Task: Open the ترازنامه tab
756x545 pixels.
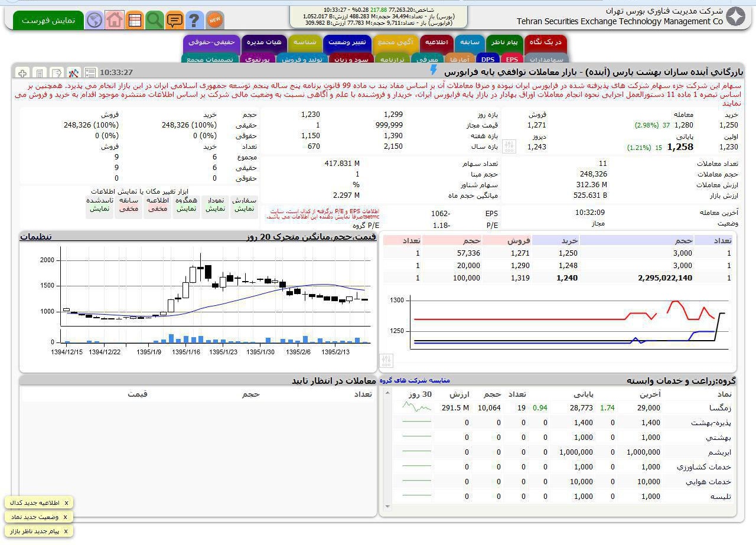Action: click(392, 59)
